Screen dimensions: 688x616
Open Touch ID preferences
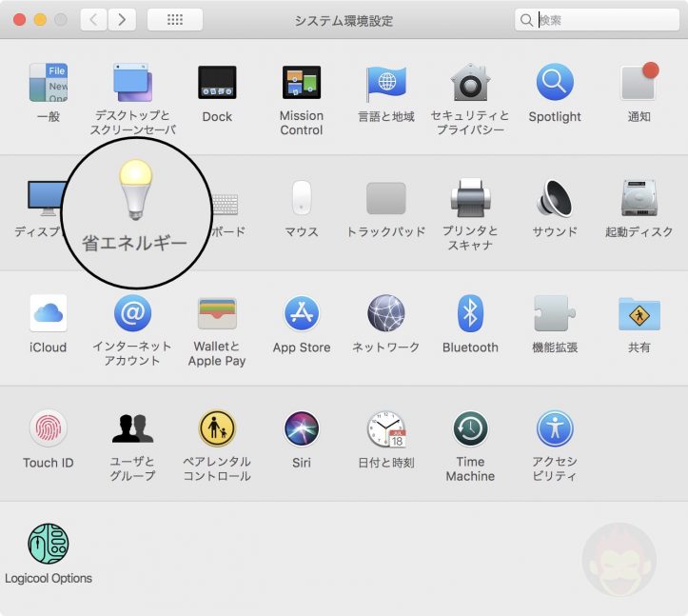coord(49,428)
